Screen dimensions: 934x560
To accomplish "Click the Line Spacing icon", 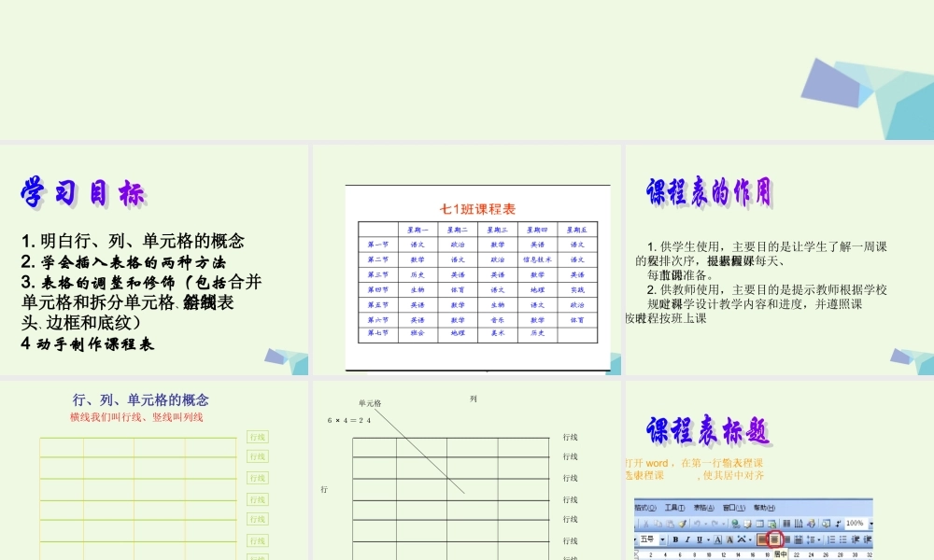I will tap(811, 539).
